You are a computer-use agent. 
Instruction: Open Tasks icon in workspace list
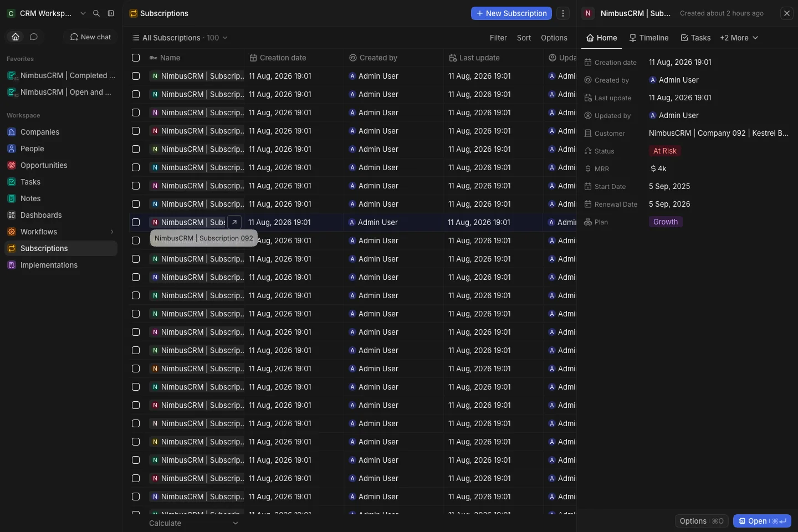pos(12,182)
